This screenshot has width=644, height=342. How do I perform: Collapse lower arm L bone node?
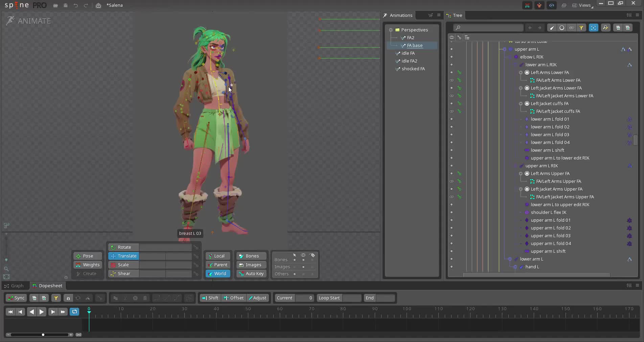tap(510, 259)
